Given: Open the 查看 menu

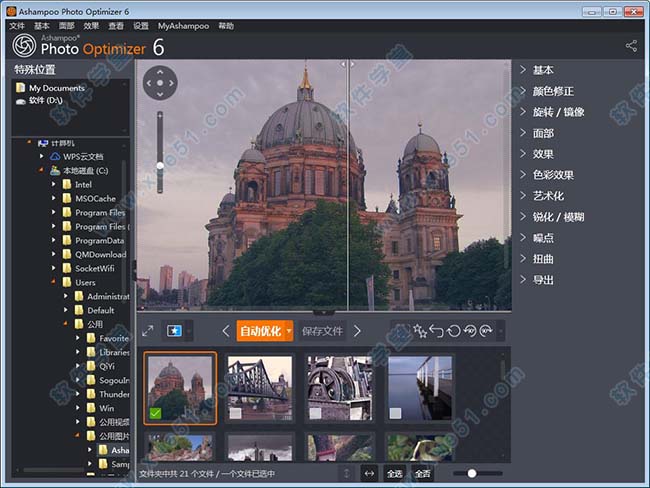Looking at the screenshot, I should click(116, 26).
